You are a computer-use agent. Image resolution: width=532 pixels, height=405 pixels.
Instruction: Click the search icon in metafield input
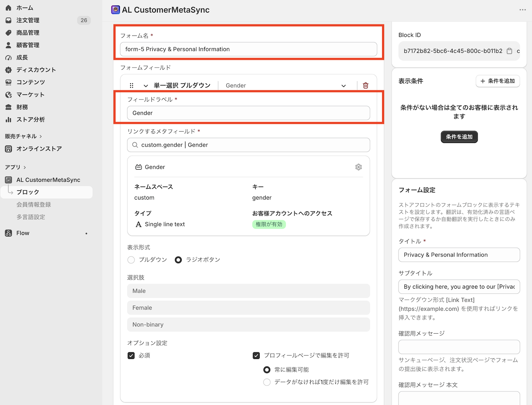(135, 145)
